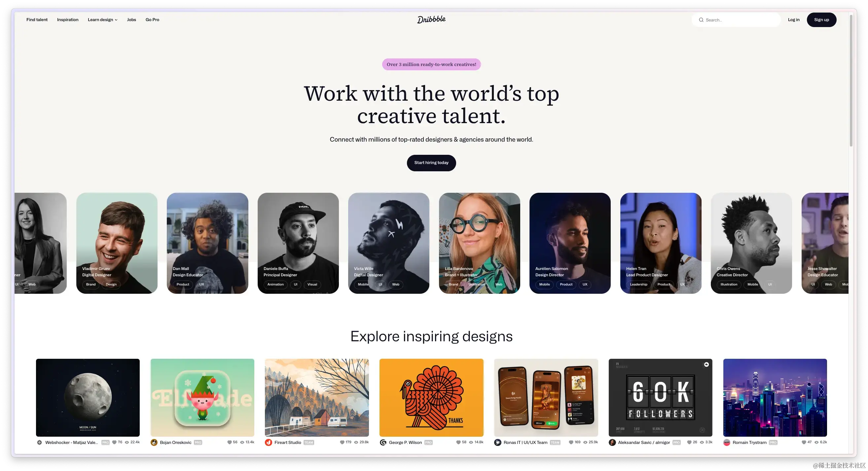Click the Dribbble logo
Viewport: 868px width, 471px height.
(x=431, y=19)
